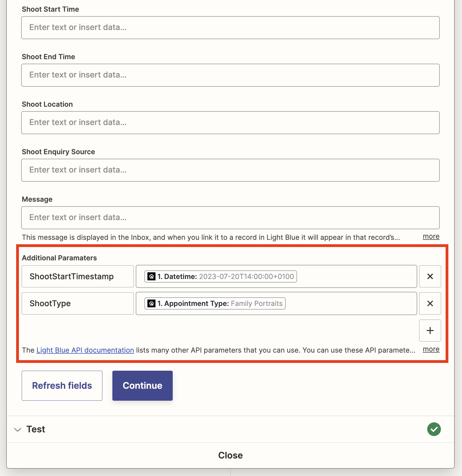Click the Shoot End Time input field
The image size is (462, 476).
click(x=230, y=75)
